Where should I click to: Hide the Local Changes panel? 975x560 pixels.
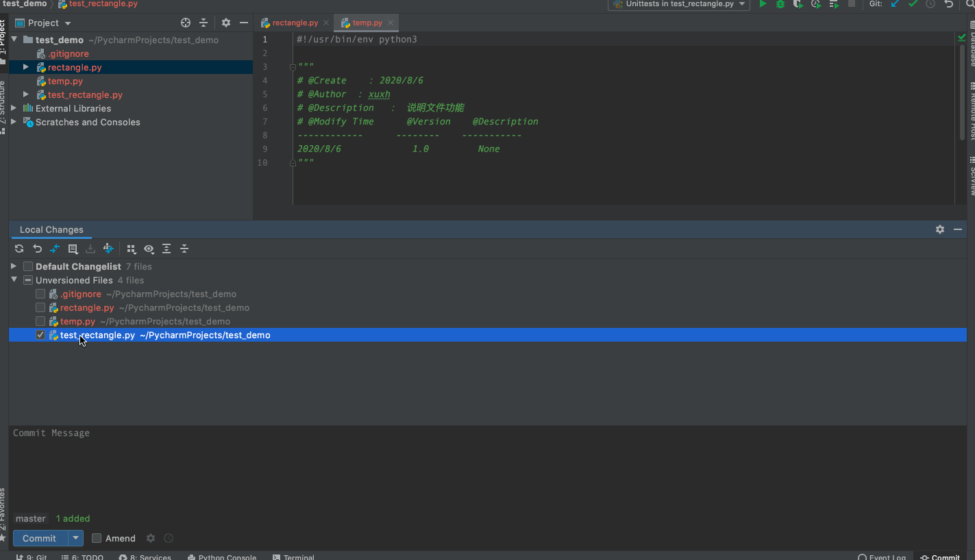pos(958,229)
